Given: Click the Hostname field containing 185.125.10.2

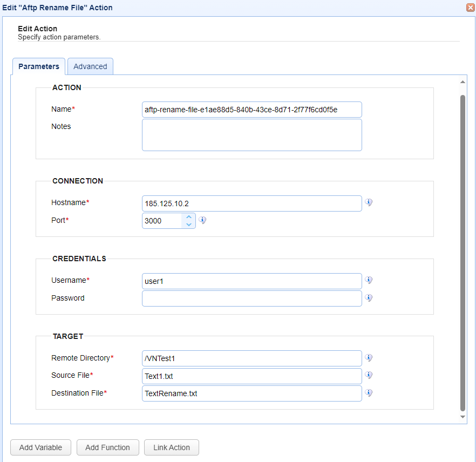Looking at the screenshot, I should click(251, 203).
